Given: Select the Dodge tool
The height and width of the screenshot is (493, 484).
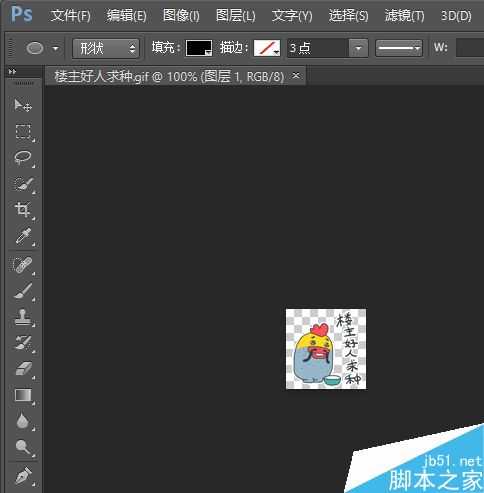Looking at the screenshot, I should point(23,447).
